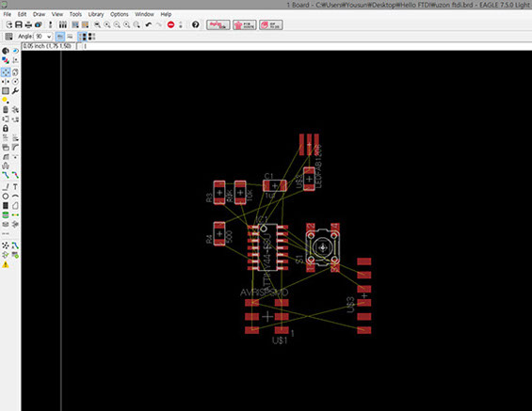Select the Circle drawing tool
532x411 pixels.
click(6, 197)
